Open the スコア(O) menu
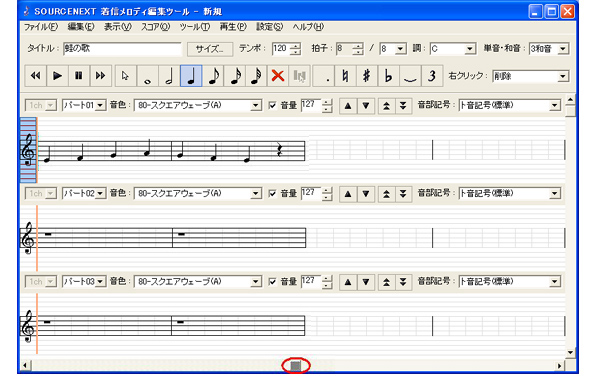 (155, 27)
